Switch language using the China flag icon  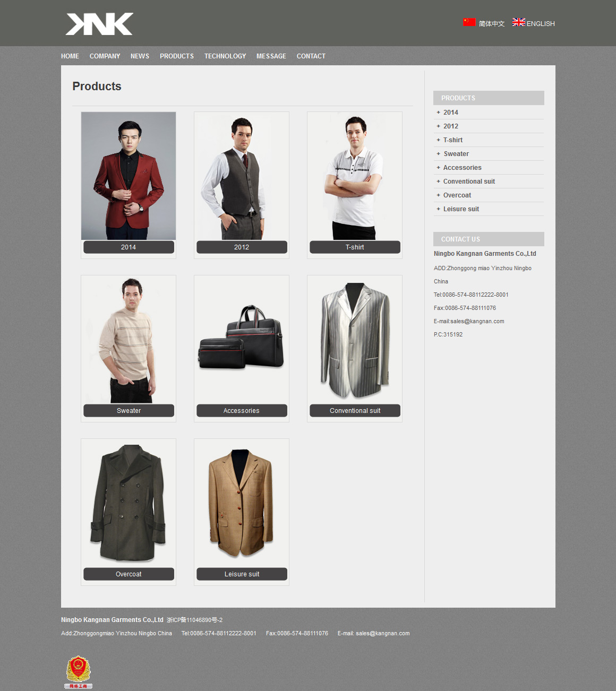[x=469, y=22]
